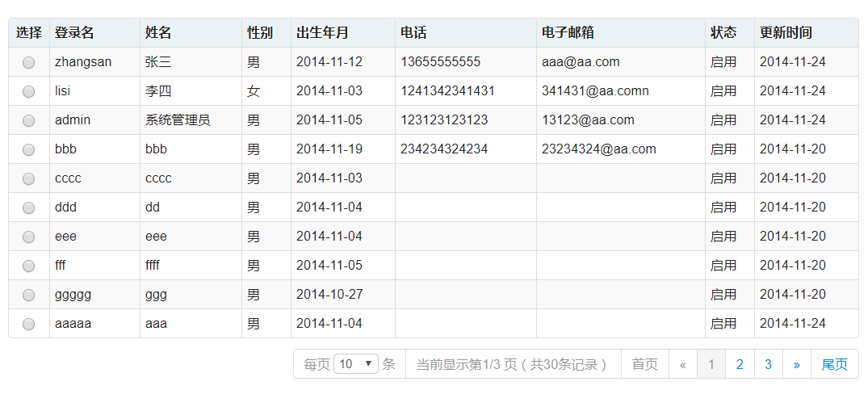868x394 pixels.
Task: Select the radio button for ggggg
Action: point(29,295)
